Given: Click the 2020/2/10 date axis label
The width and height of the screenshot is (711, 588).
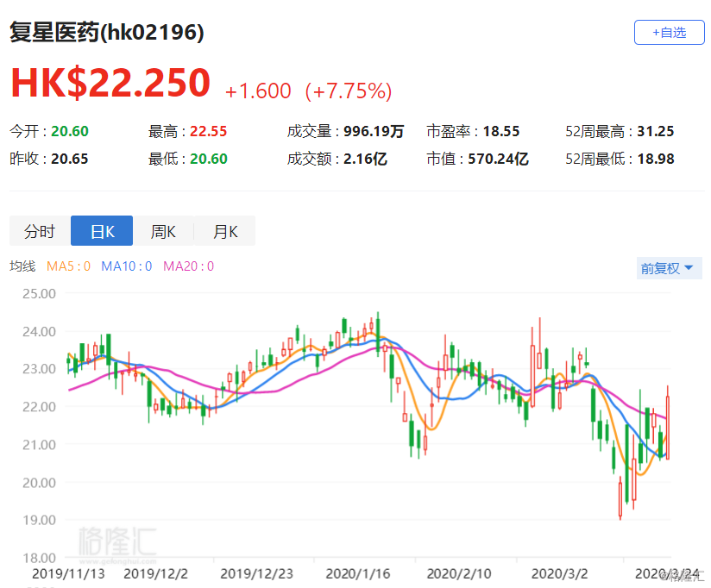Looking at the screenshot, I should 459,574.
